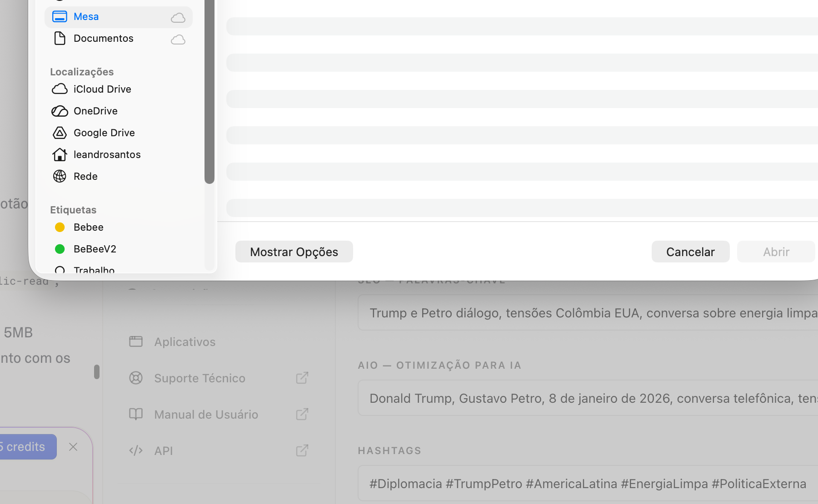
Task: Choose the Trabalho tag
Action: pos(94,270)
